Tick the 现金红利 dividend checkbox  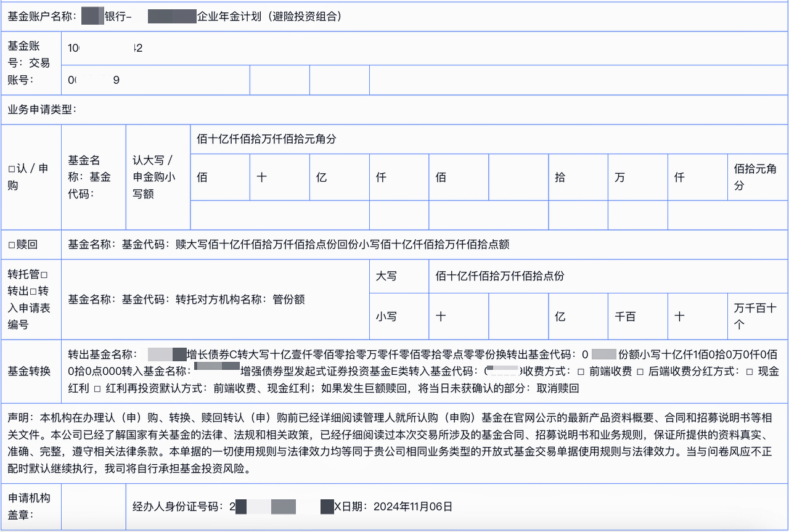coord(750,372)
